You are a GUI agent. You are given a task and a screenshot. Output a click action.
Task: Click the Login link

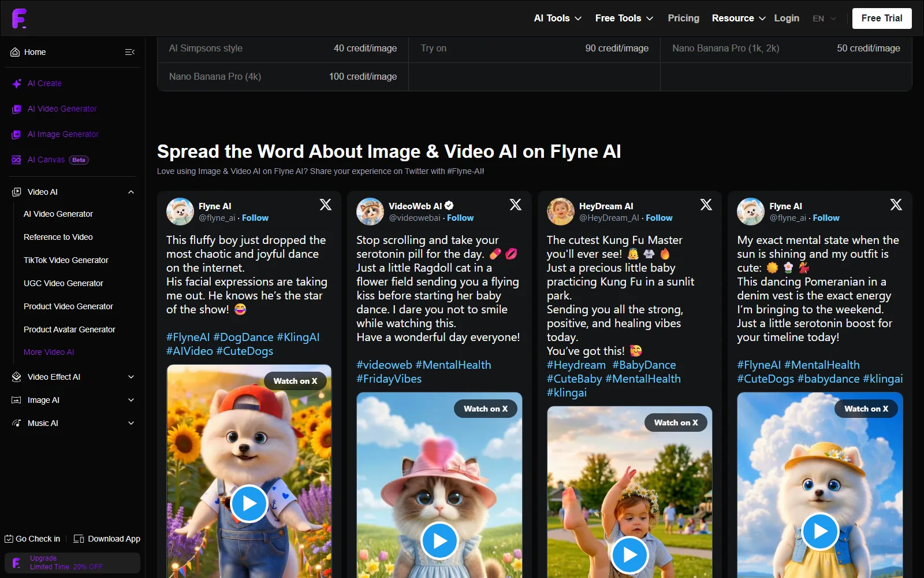(x=787, y=18)
